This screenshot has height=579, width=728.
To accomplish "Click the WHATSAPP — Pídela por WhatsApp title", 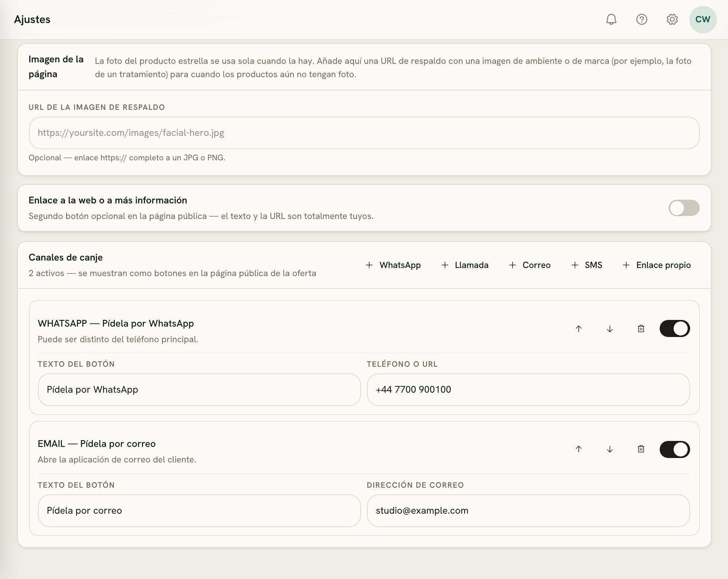I will (116, 323).
